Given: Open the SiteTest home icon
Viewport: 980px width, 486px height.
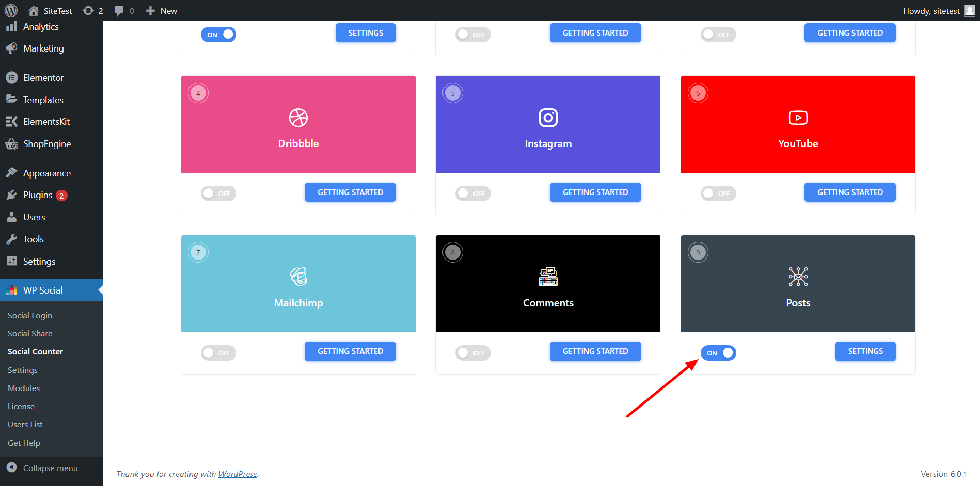Looking at the screenshot, I should 34,11.
